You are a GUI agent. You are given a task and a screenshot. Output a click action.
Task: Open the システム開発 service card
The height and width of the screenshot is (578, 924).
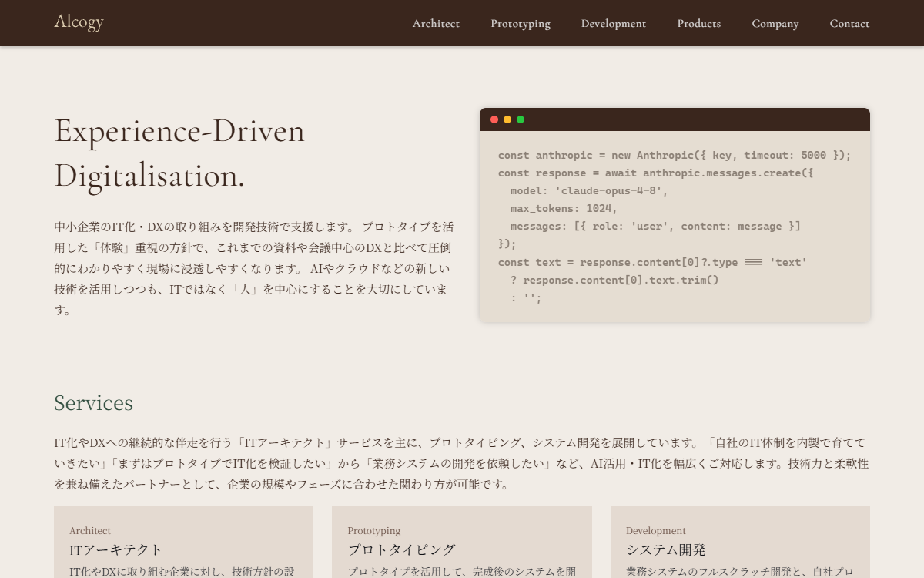pos(740,543)
